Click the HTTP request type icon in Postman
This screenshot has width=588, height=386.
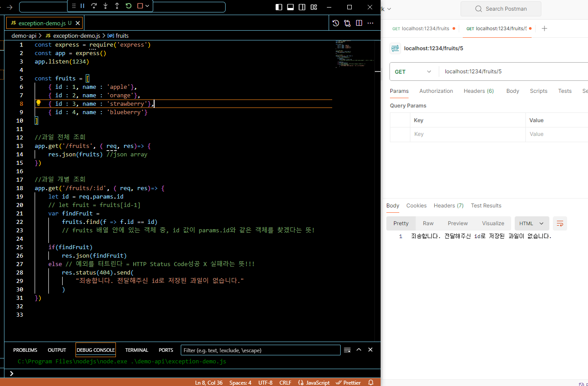click(395, 48)
